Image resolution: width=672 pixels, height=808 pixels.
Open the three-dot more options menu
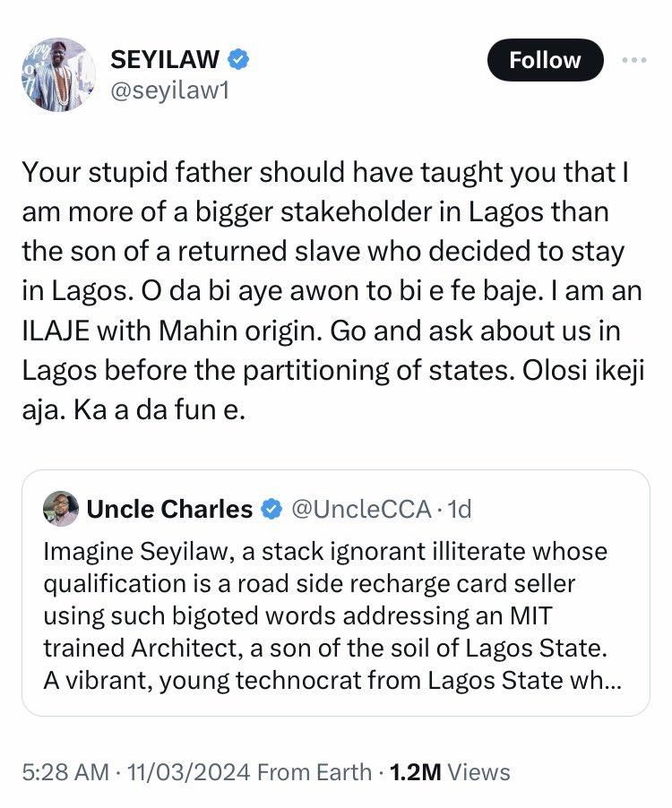point(633,60)
